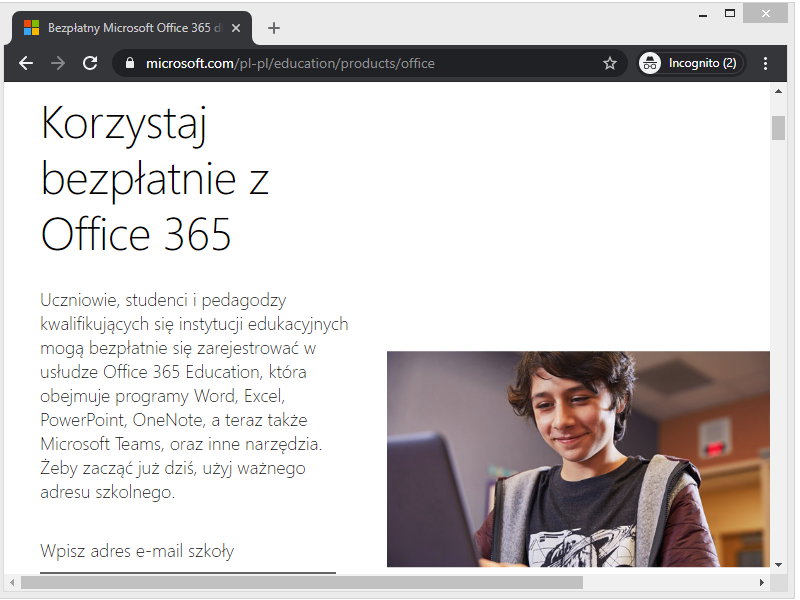This screenshot has height=600, width=800.
Task: Open the Chrome three-dot menu
Action: (766, 62)
